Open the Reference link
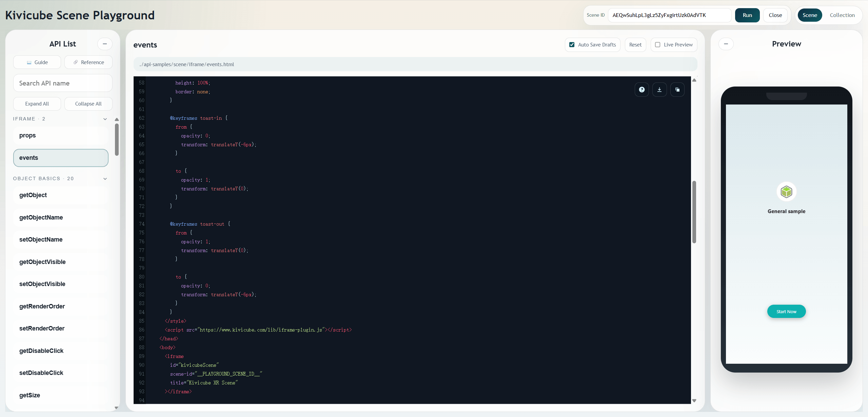This screenshot has width=868, height=417. [88, 62]
